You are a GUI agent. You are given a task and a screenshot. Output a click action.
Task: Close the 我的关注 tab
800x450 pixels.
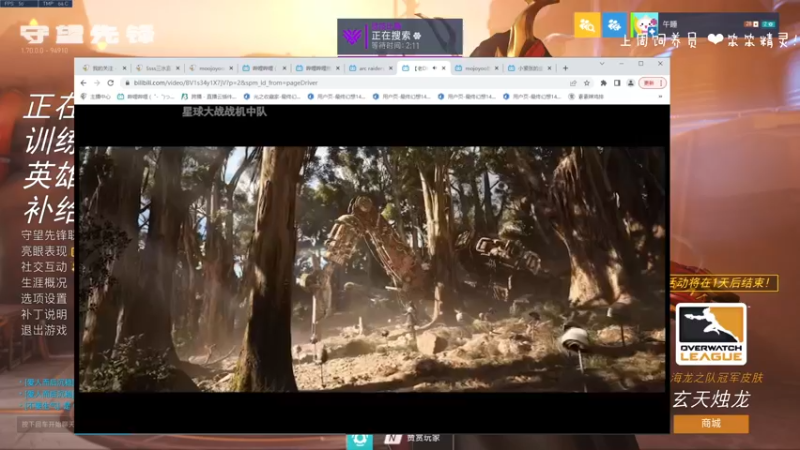tap(124, 68)
